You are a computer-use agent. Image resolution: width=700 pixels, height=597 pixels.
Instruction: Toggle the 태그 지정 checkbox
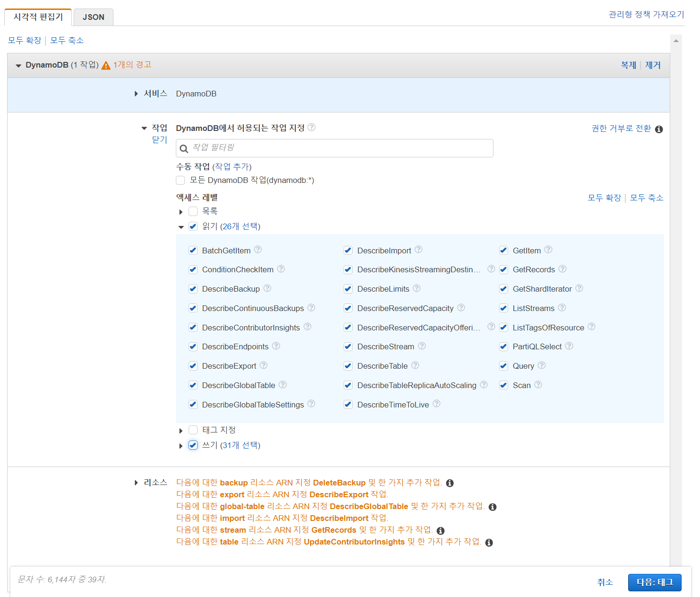click(x=193, y=430)
